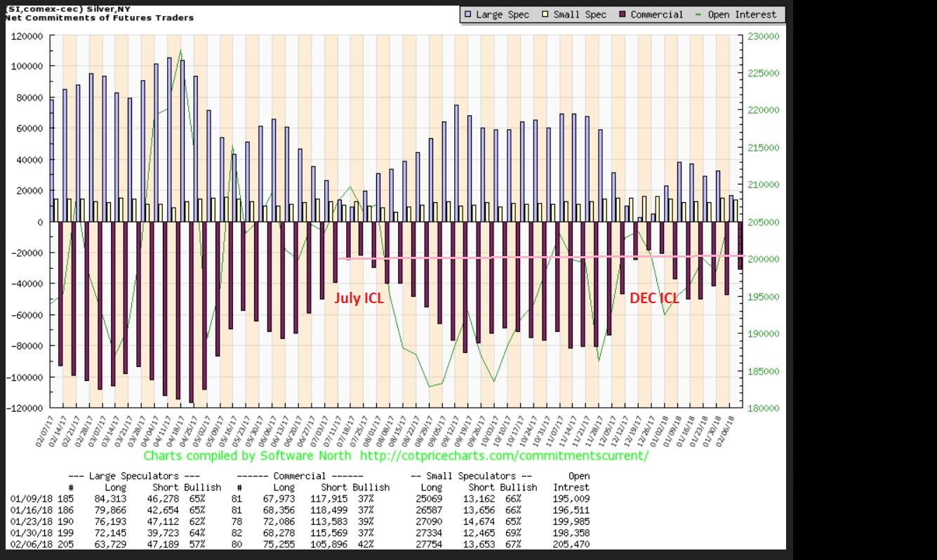
Task: Select the 'Large Spec' legend label
Action: [x=503, y=15]
